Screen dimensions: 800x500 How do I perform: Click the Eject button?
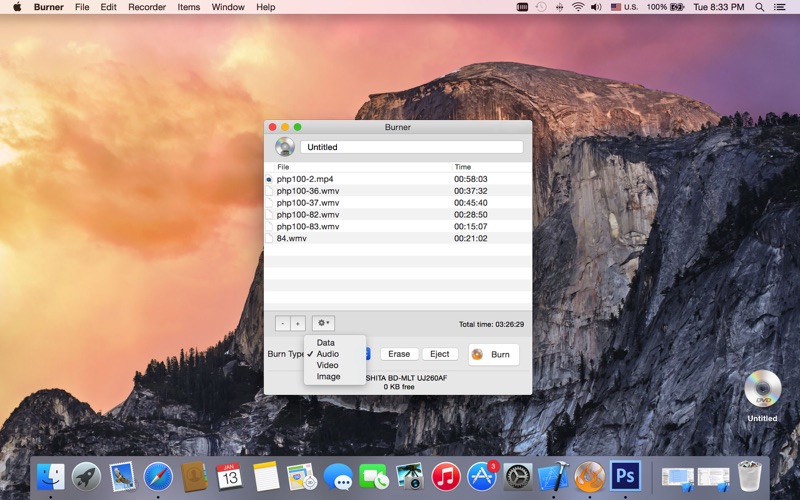440,354
